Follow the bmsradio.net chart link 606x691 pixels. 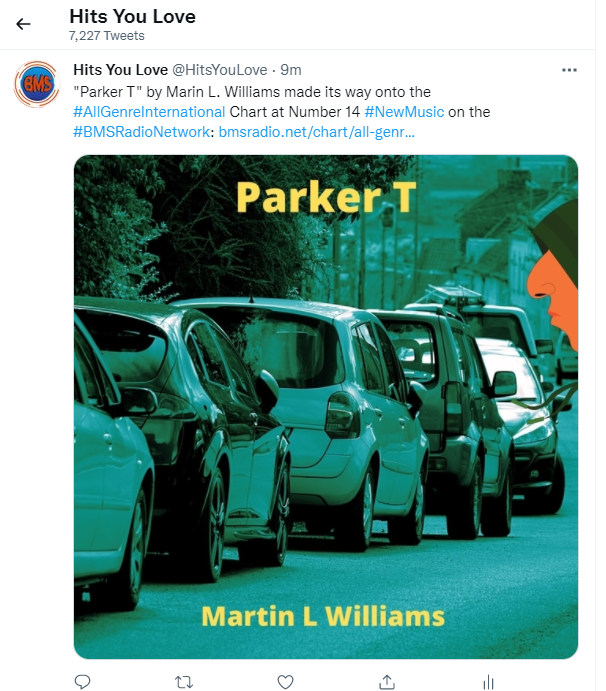[x=316, y=132]
